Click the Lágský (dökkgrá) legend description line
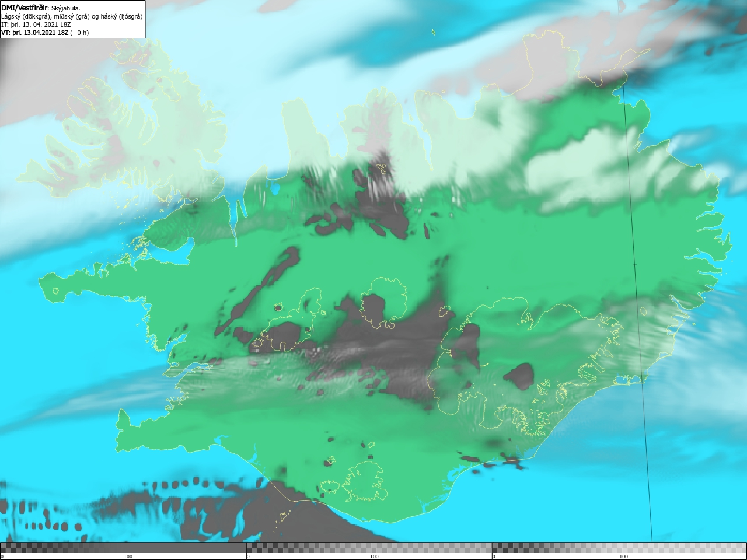Screen dimensions: 747x560 (72, 16)
